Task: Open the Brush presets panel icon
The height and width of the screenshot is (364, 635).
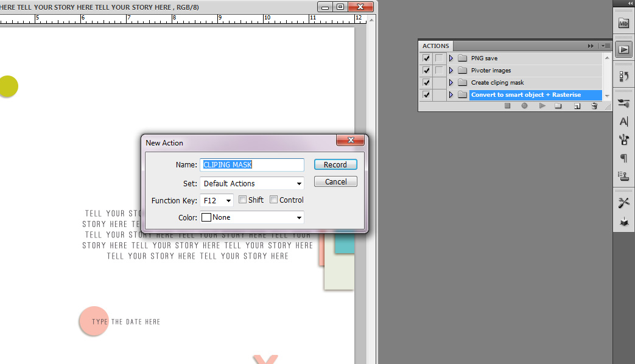Action: (623, 103)
